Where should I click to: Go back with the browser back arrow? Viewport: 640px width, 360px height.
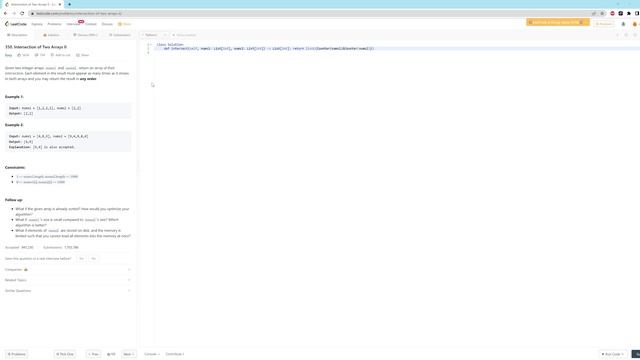tap(5, 13)
